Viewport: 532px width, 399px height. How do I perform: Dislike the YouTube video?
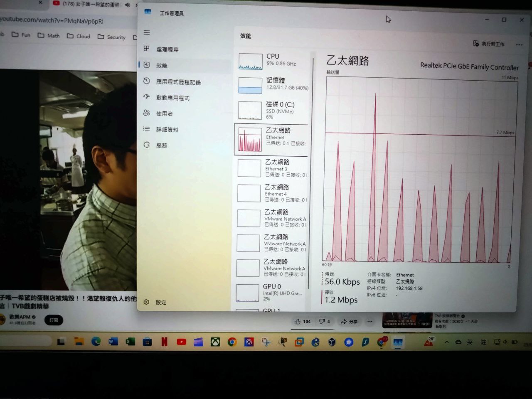point(324,322)
